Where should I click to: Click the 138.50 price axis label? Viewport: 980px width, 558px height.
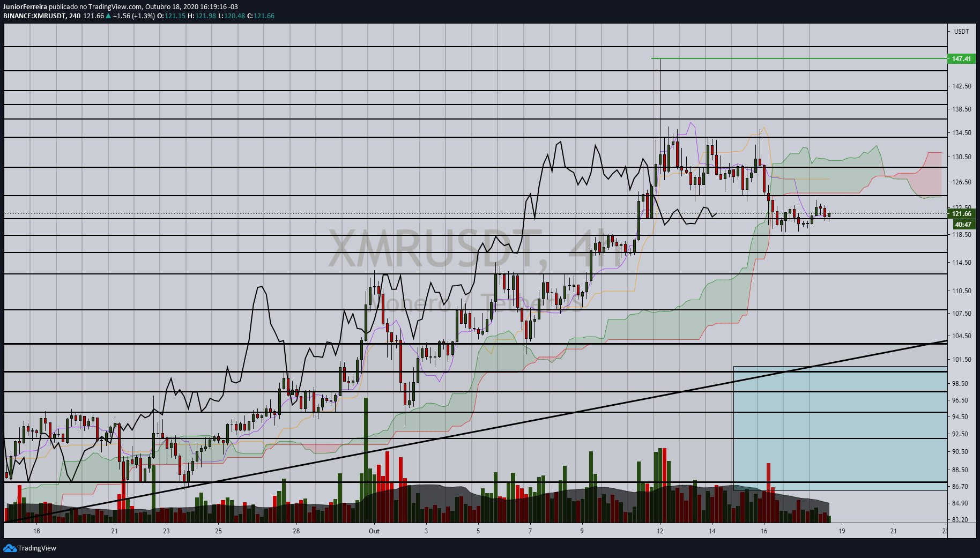(961, 109)
